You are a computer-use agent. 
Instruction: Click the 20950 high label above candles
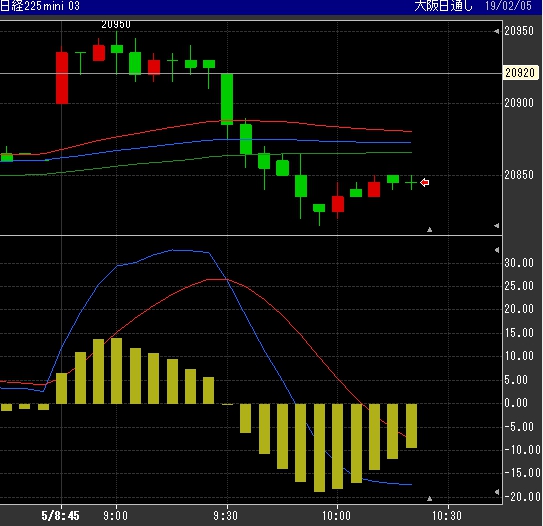point(116,24)
